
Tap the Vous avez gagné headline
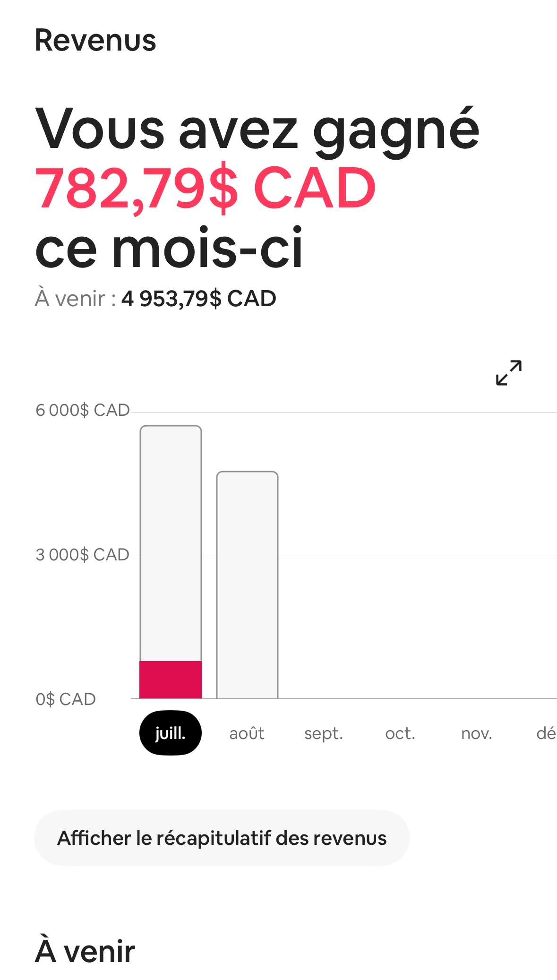[257, 130]
